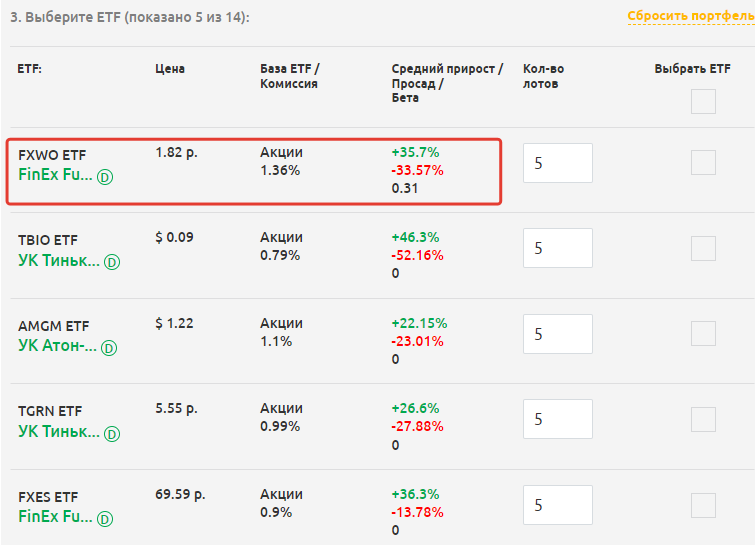Click the lots input field for FXES
The height and width of the screenshot is (545, 755).
click(x=557, y=505)
